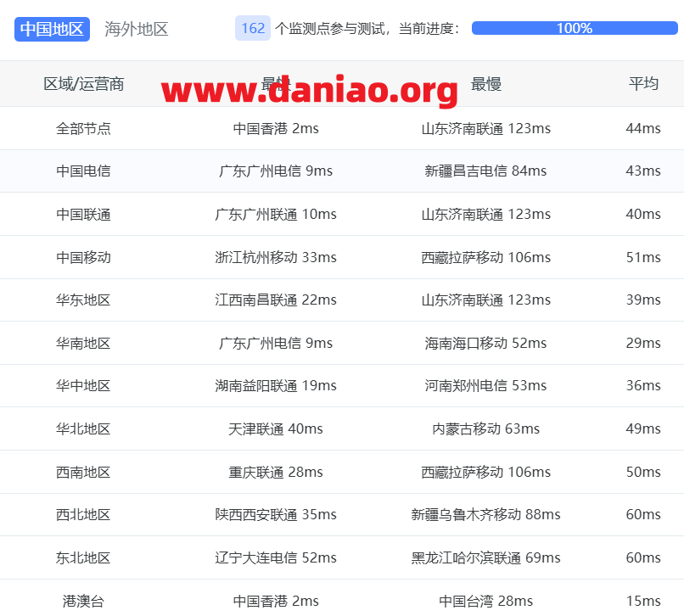684x616 pixels.
Task: Click 山东济南联通 123ms in 华东地区 row
Action: 486,300
